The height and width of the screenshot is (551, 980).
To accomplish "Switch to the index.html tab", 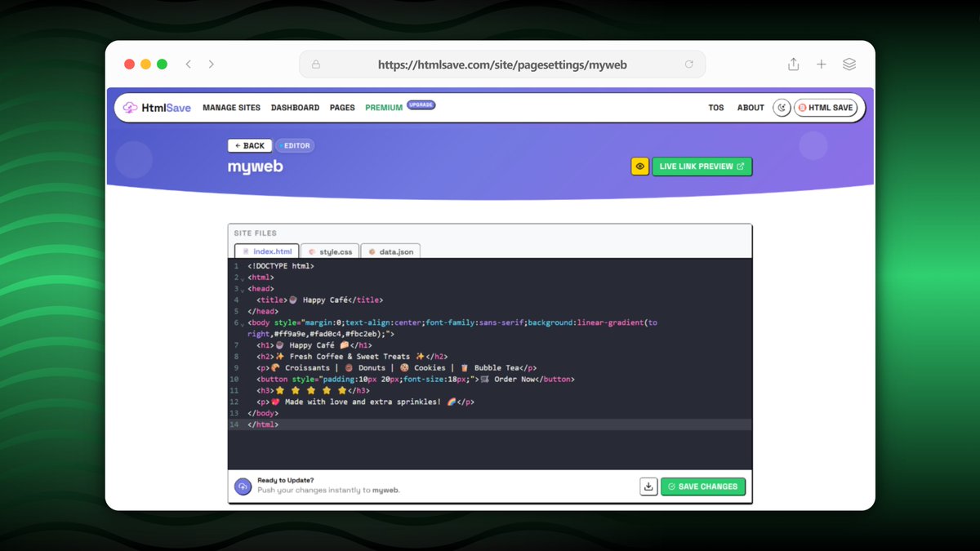I will pyautogui.click(x=267, y=251).
